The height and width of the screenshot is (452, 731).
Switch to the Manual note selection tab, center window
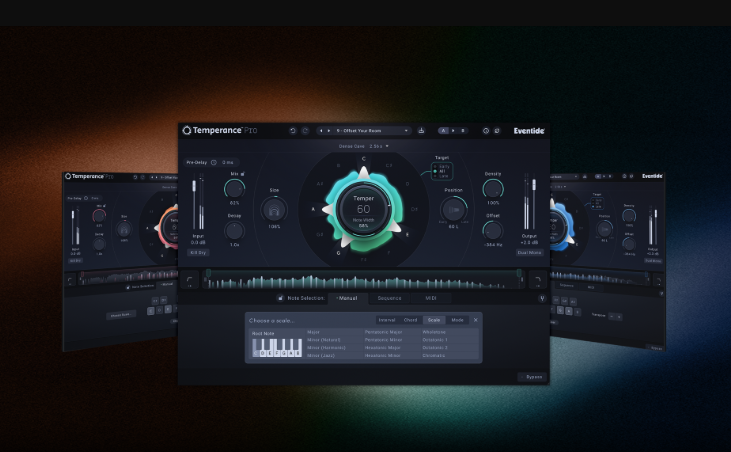click(x=347, y=298)
